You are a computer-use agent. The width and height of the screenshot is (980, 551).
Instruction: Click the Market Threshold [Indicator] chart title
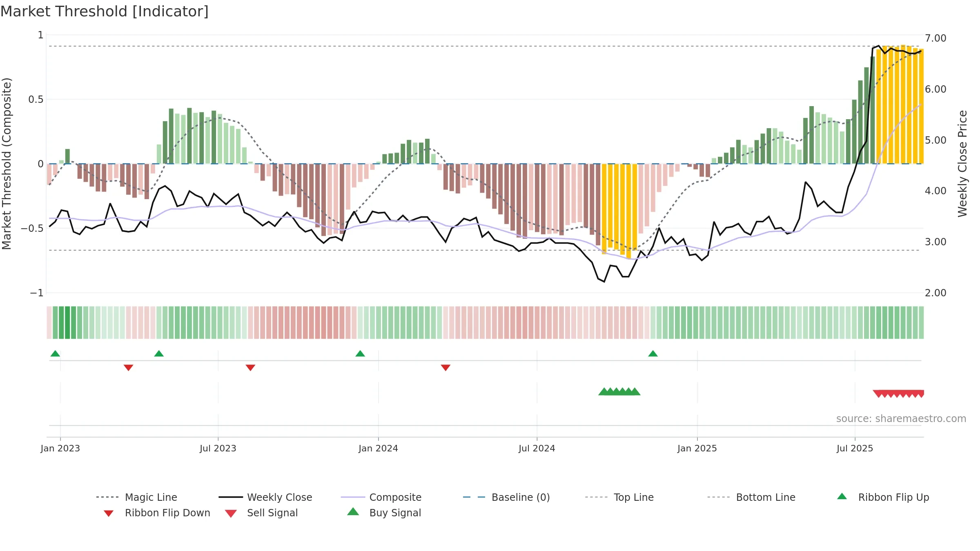coord(105,11)
